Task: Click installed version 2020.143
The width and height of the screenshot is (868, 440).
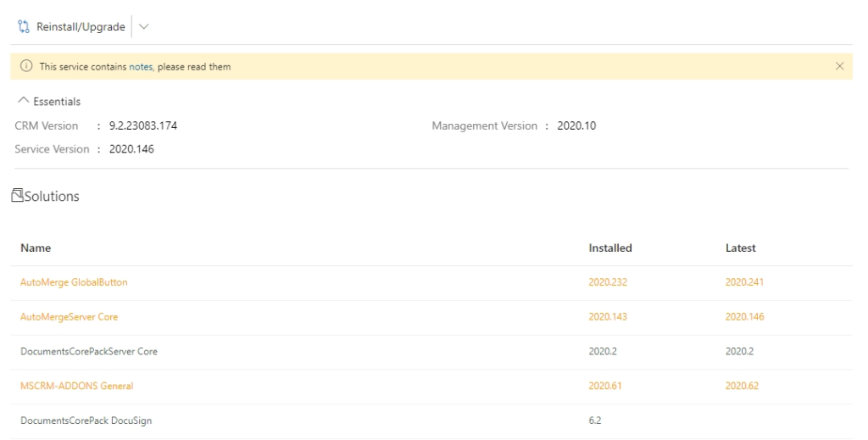Action: pyautogui.click(x=608, y=316)
